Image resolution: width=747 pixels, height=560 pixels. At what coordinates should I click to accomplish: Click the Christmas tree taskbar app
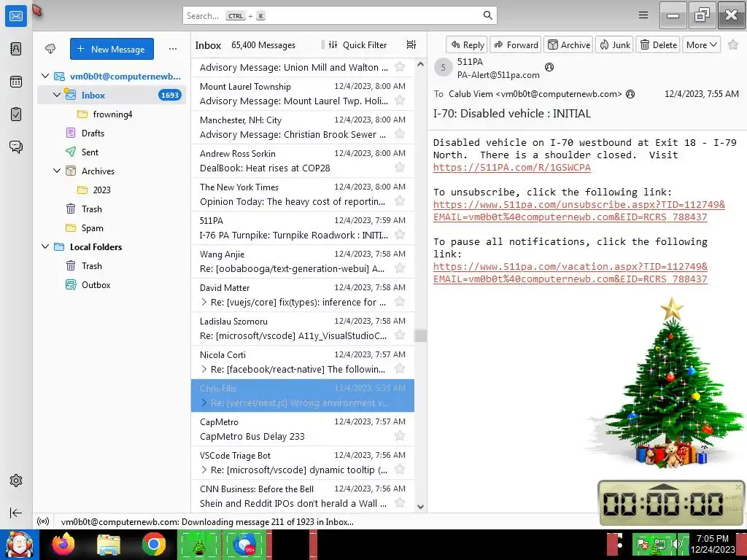[x=198, y=544]
